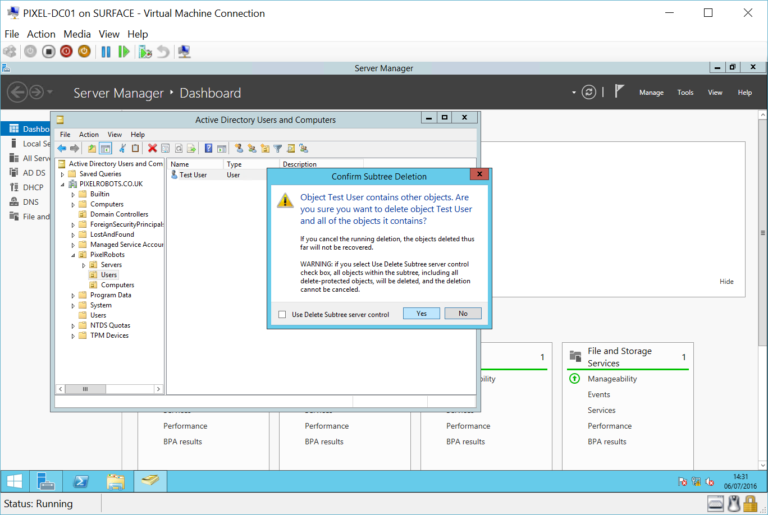Image resolution: width=768 pixels, height=515 pixels.
Task: Click the Enhanced Session icon in the VM toolbar
Action: (184, 51)
